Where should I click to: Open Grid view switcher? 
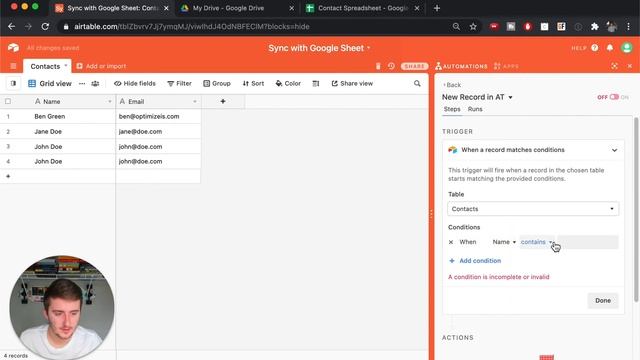coord(50,83)
